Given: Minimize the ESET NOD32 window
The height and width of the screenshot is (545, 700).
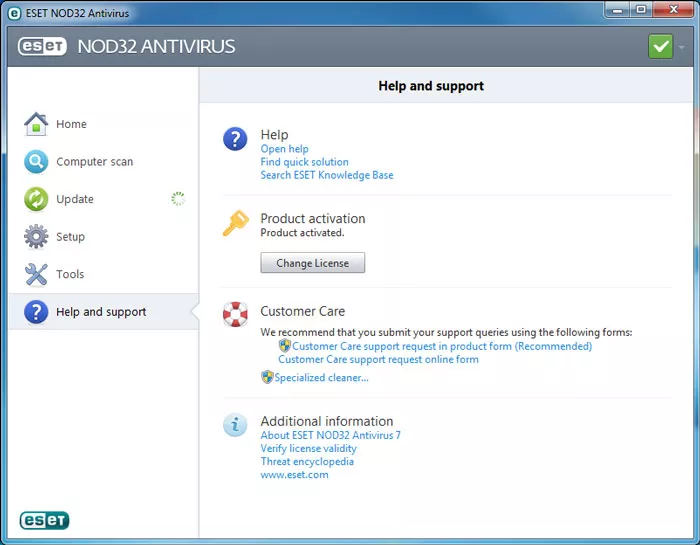Looking at the screenshot, I should [617, 10].
